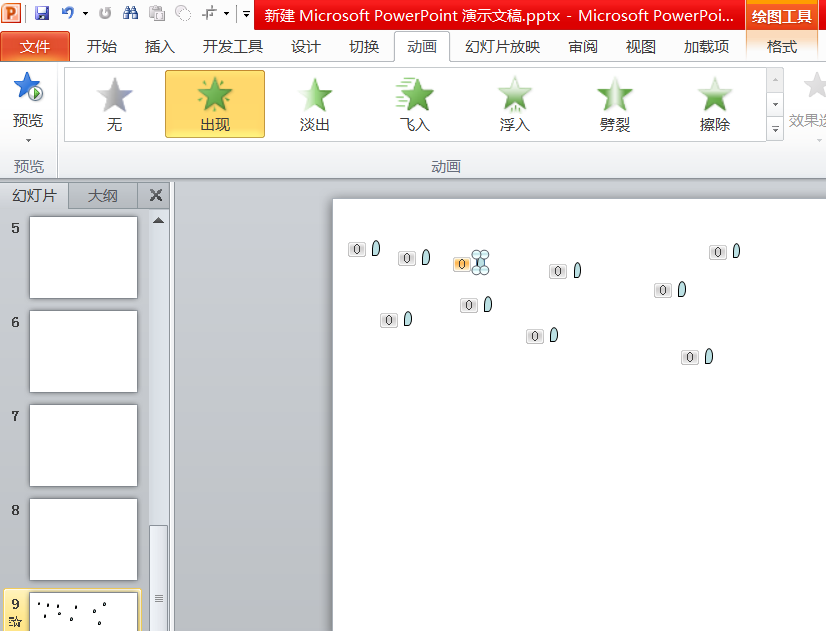Switch to the 大纲 (Outline) tab
Image resolution: width=826 pixels, height=631 pixels.
[102, 196]
